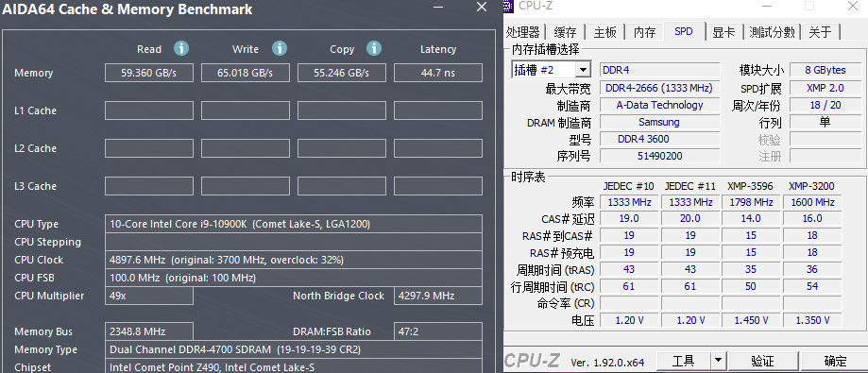Click the SPD扩展 XMP 2.0 value
This screenshot has width=868, height=373.
coord(825,88)
